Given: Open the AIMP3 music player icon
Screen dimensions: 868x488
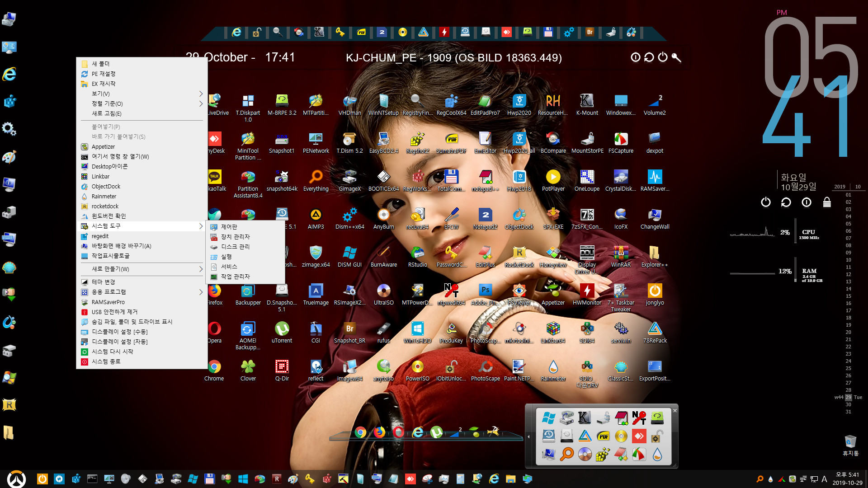Looking at the screenshot, I should pyautogui.click(x=316, y=218).
